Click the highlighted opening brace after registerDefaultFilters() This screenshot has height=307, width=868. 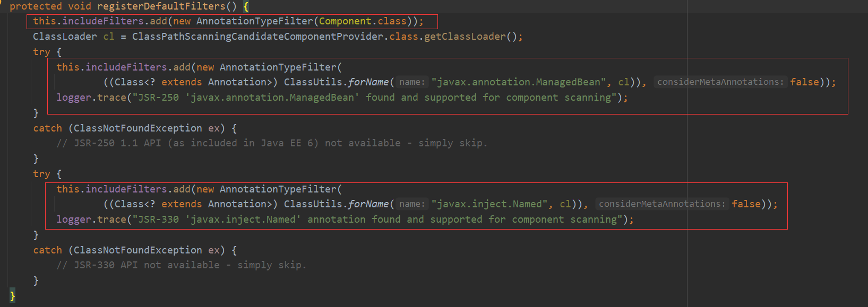coord(246,6)
